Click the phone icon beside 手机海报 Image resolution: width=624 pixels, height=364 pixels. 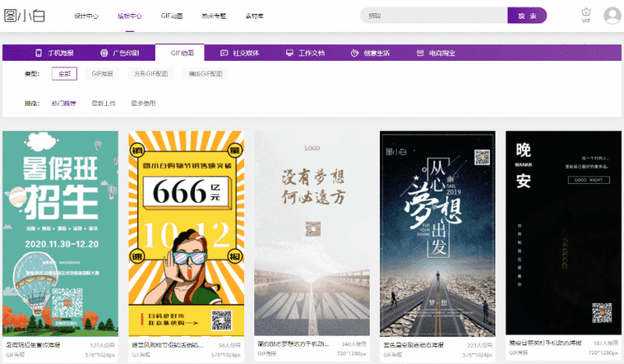pos(39,53)
